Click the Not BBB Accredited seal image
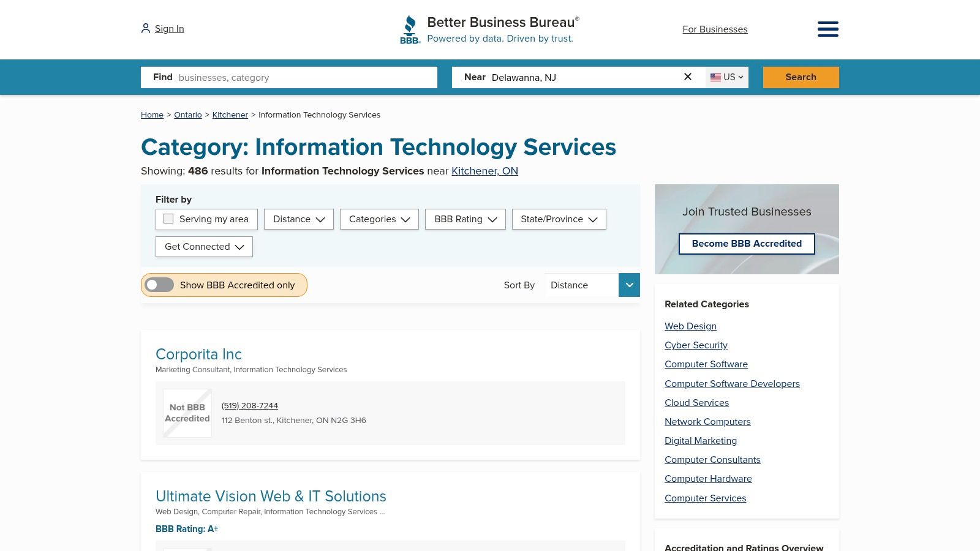This screenshot has height=551, width=980. coord(187,413)
